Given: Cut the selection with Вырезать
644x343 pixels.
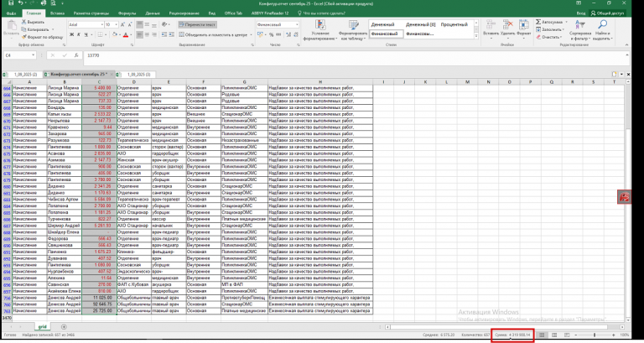Looking at the screenshot, I should 34,22.
